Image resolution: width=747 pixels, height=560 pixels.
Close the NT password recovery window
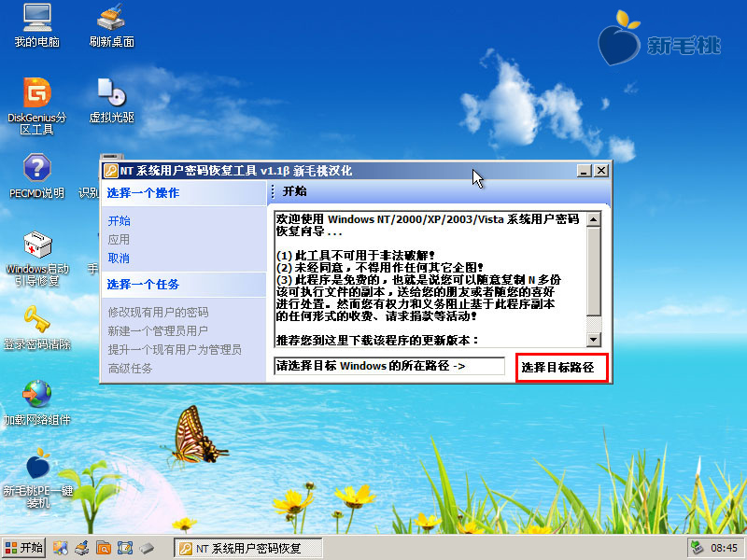601,171
